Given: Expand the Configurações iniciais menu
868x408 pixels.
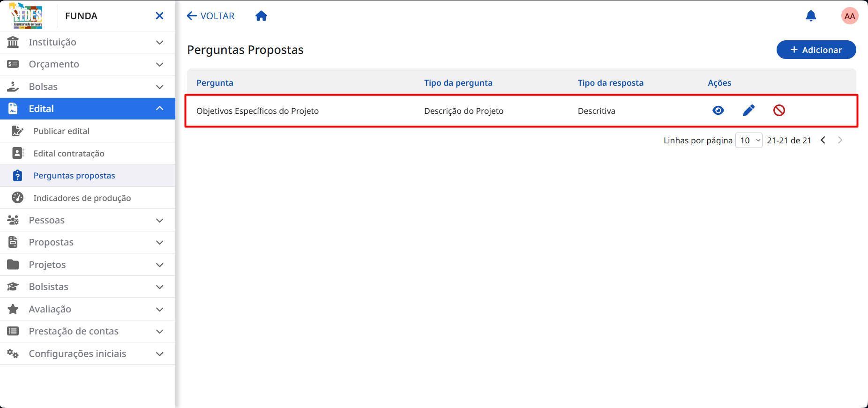Looking at the screenshot, I should click(88, 354).
